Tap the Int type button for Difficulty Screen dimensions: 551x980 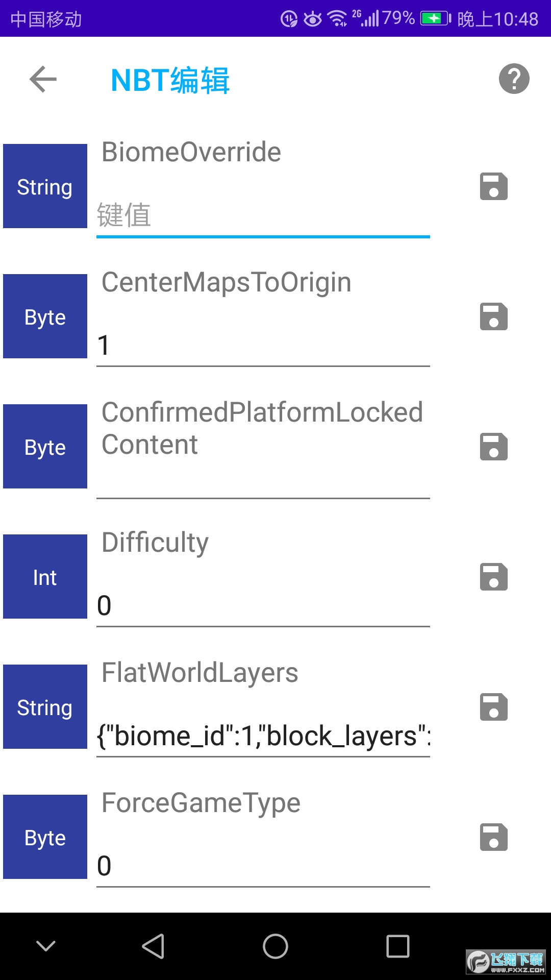(x=45, y=577)
